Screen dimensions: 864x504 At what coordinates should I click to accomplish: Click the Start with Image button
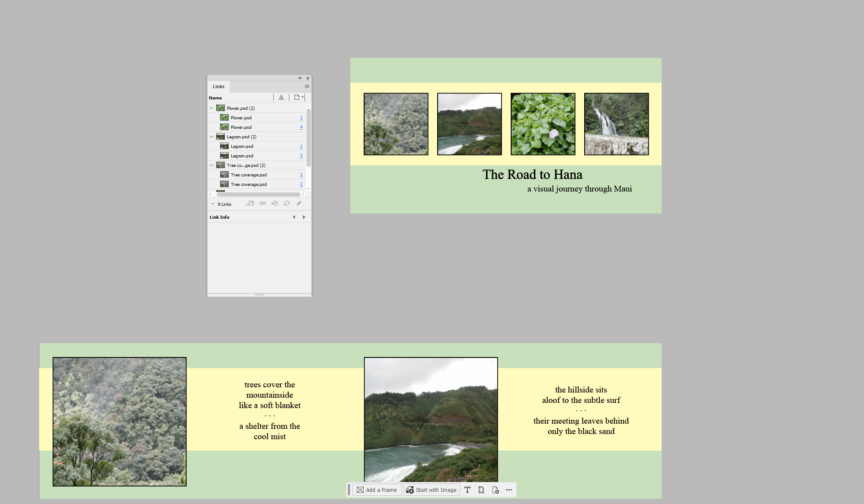[x=432, y=490]
